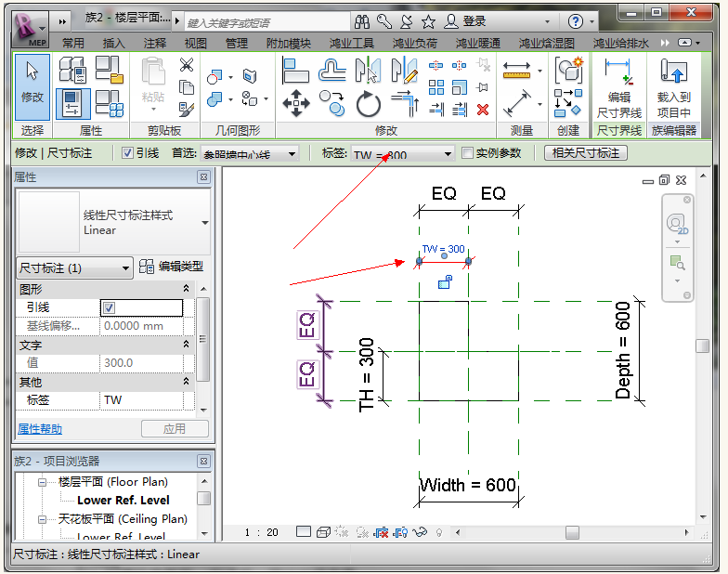Click the horizontal scrollbar thumb in canvas
Viewport: 728px width, 574px height.
pyautogui.click(x=572, y=532)
